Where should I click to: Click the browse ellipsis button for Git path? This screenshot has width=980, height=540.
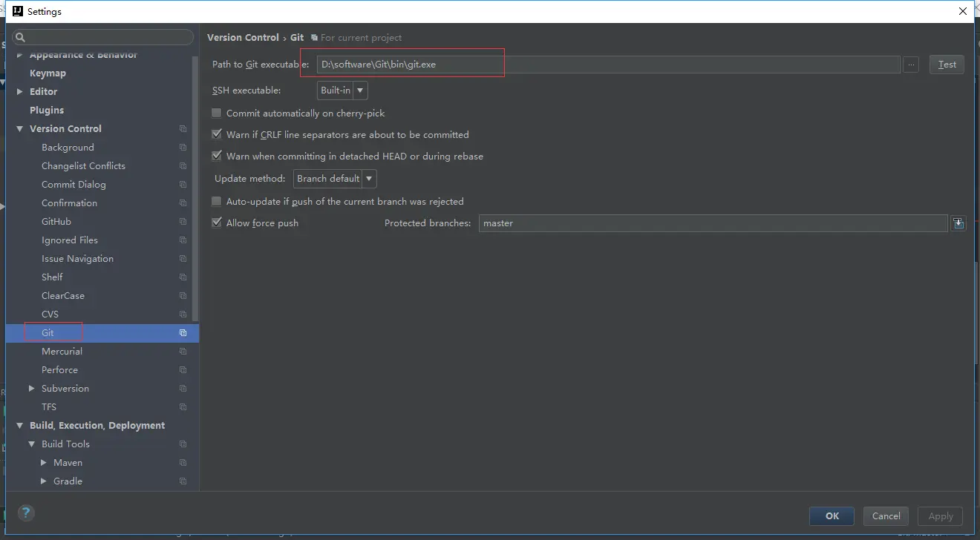tap(911, 65)
